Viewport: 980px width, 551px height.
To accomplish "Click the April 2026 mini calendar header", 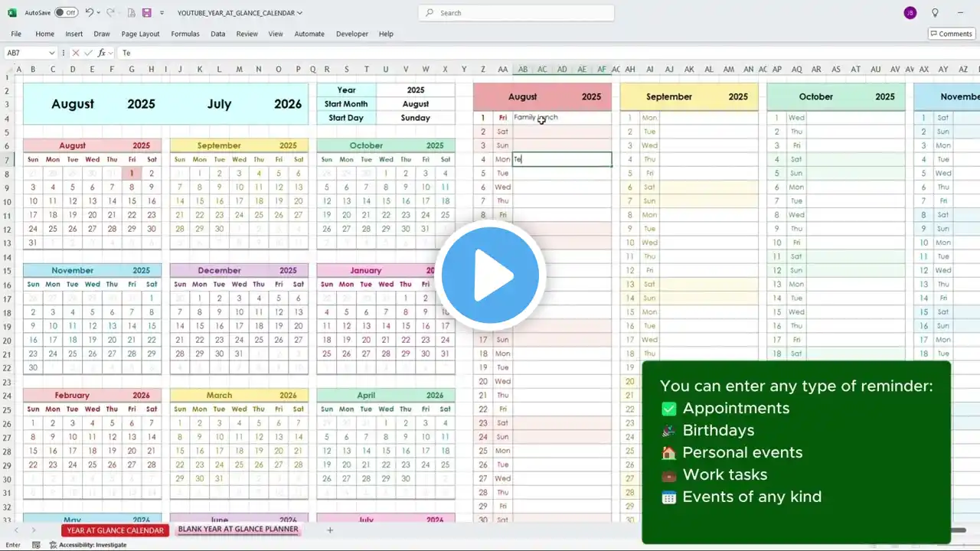I will (386, 395).
